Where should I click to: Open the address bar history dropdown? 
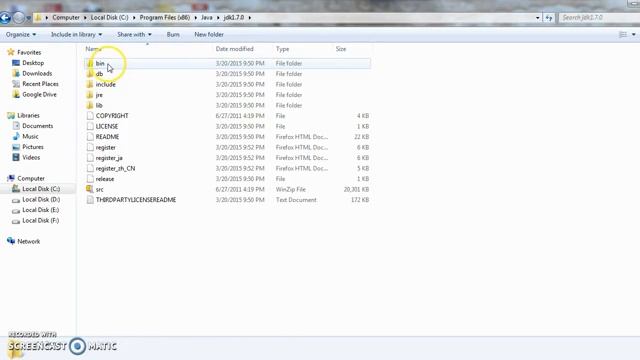pyautogui.click(x=537, y=18)
